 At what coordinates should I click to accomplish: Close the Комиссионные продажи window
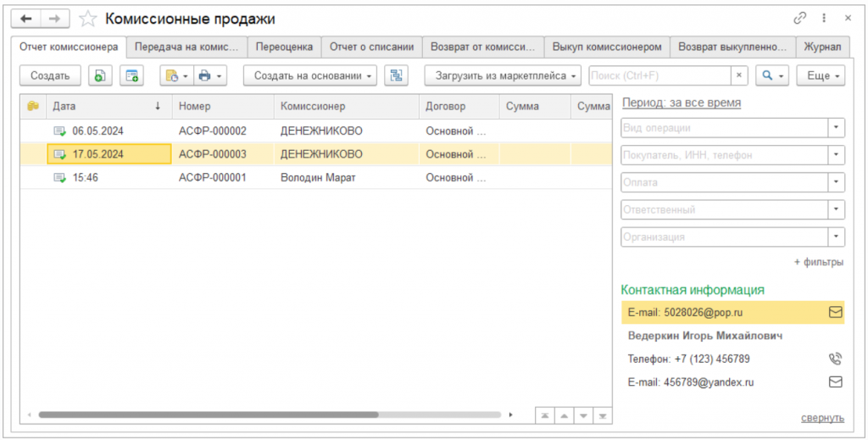[x=848, y=19]
